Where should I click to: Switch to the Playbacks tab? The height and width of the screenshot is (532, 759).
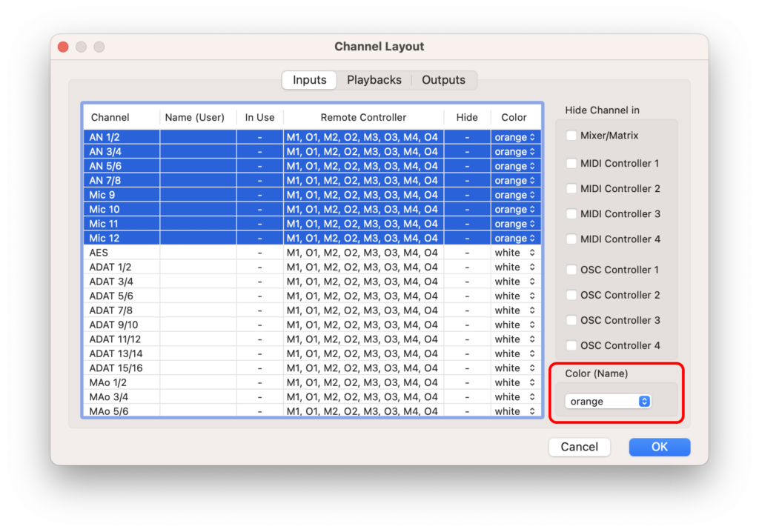[x=374, y=80]
